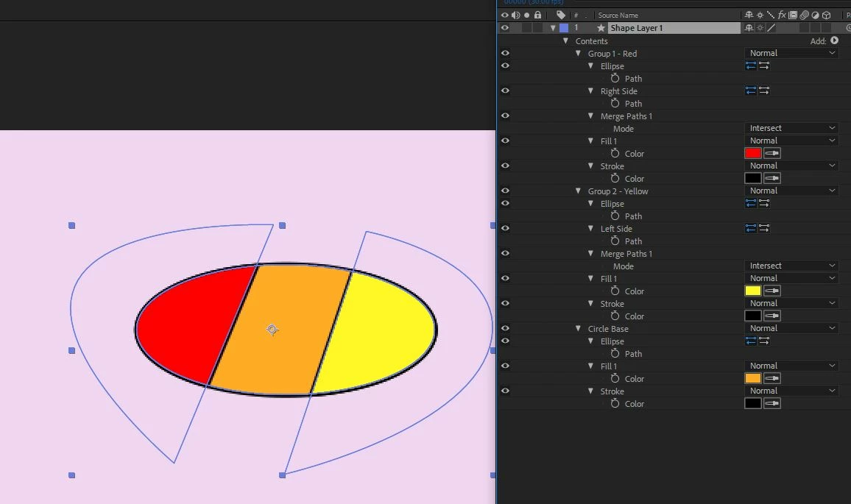Click the stopwatch for red Fill 1 Color
Viewport: 851px width, 504px height.
(x=615, y=153)
